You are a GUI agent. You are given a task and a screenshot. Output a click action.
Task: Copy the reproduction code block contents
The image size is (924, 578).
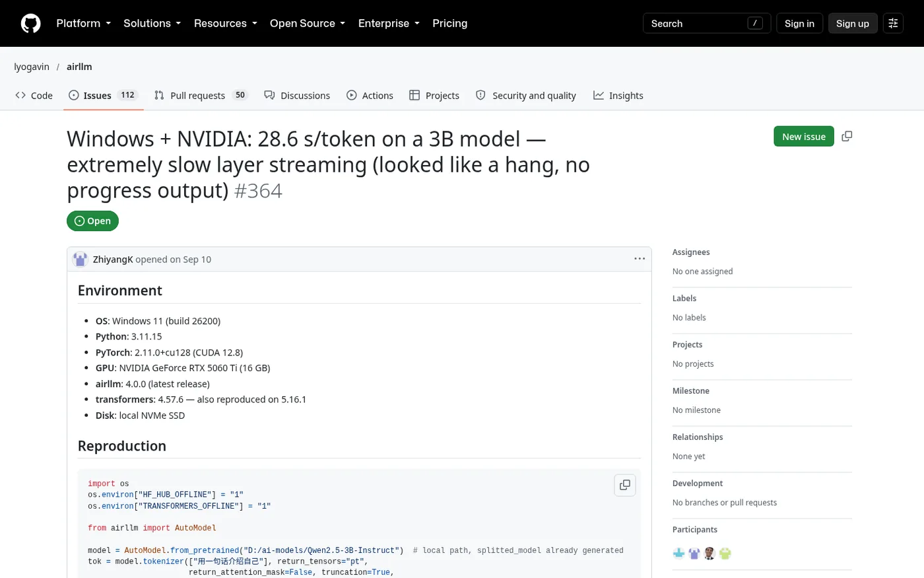tap(625, 485)
